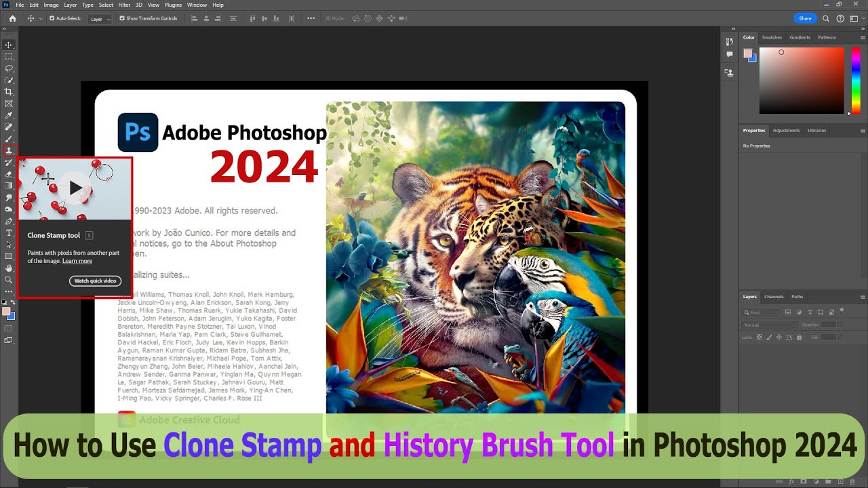Viewport: 868px width, 488px height.
Task: Click the align left edges icon
Action: (x=195, y=18)
